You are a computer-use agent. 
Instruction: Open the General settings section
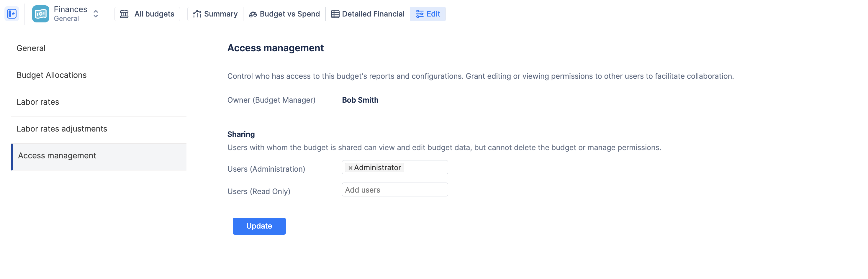pos(31,48)
